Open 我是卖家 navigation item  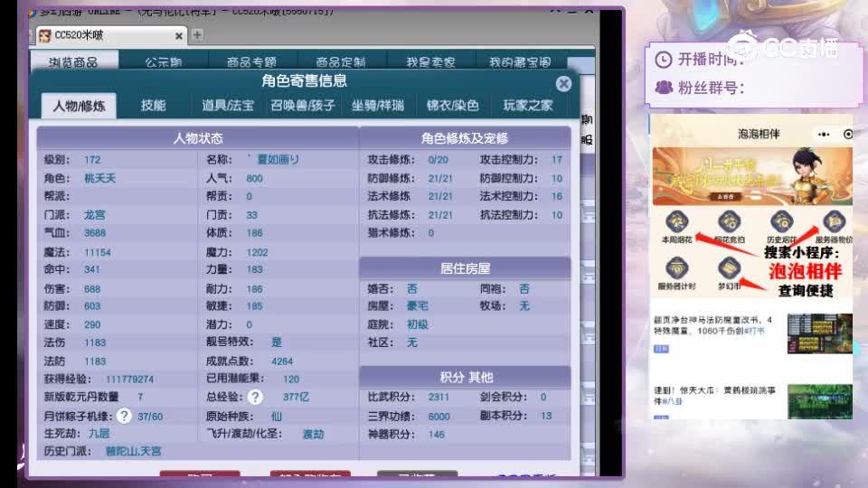(430, 61)
